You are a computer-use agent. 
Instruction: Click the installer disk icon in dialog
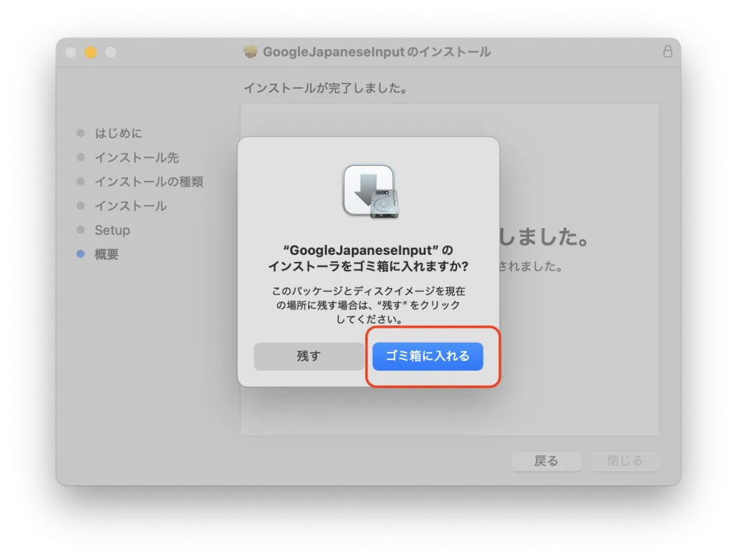pos(371,191)
